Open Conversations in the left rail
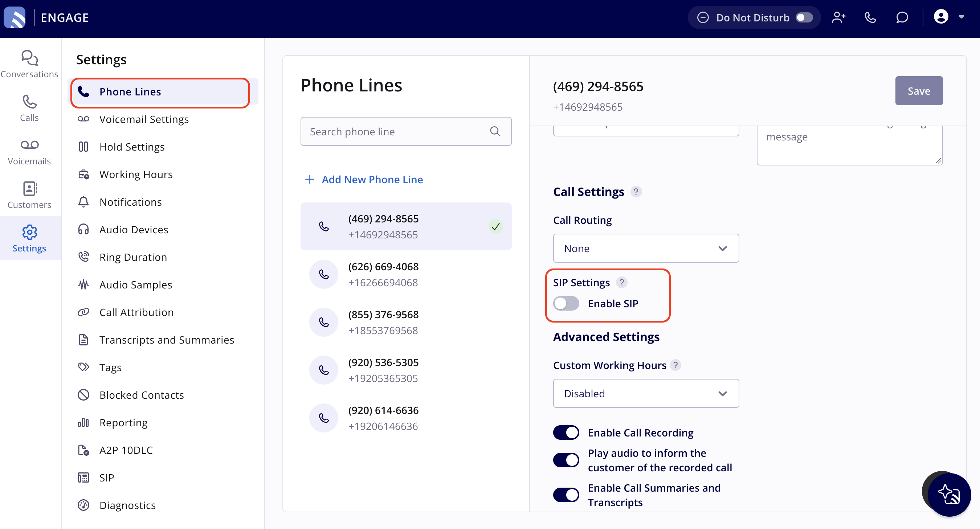 coord(29,64)
